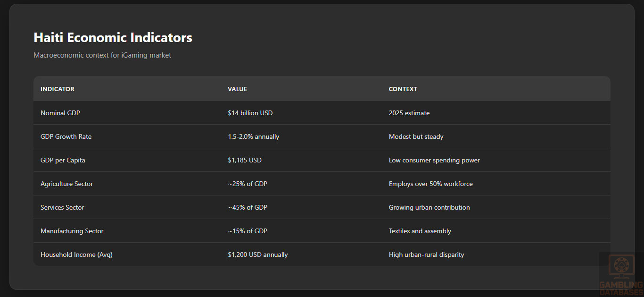This screenshot has height=297, width=644.
Task: Click the $1,200 USD annually value
Action: click(x=257, y=255)
